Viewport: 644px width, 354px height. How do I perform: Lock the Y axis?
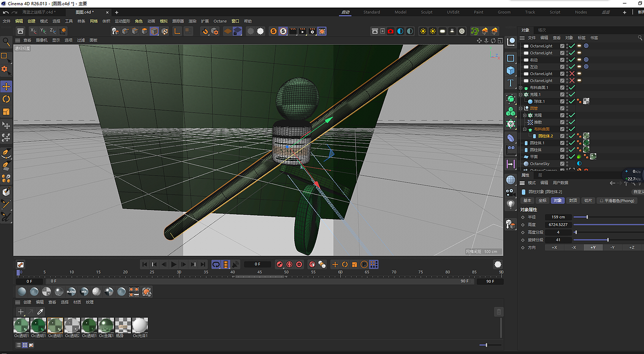[x=43, y=31]
